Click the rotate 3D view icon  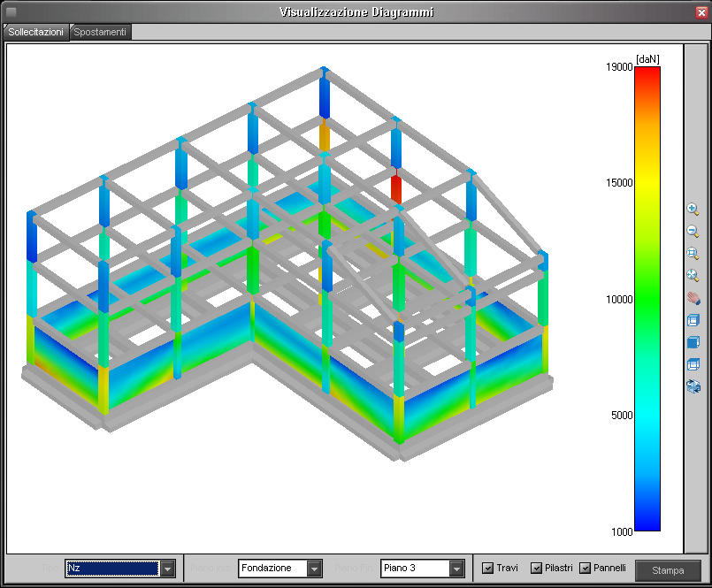[693, 386]
